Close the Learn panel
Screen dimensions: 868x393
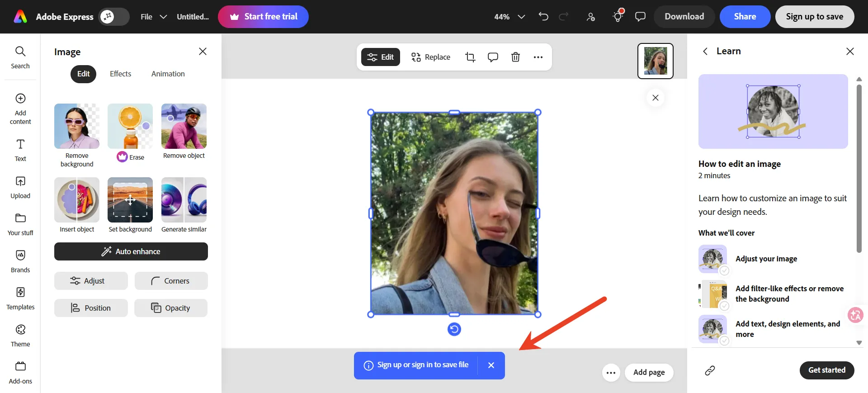click(x=850, y=51)
